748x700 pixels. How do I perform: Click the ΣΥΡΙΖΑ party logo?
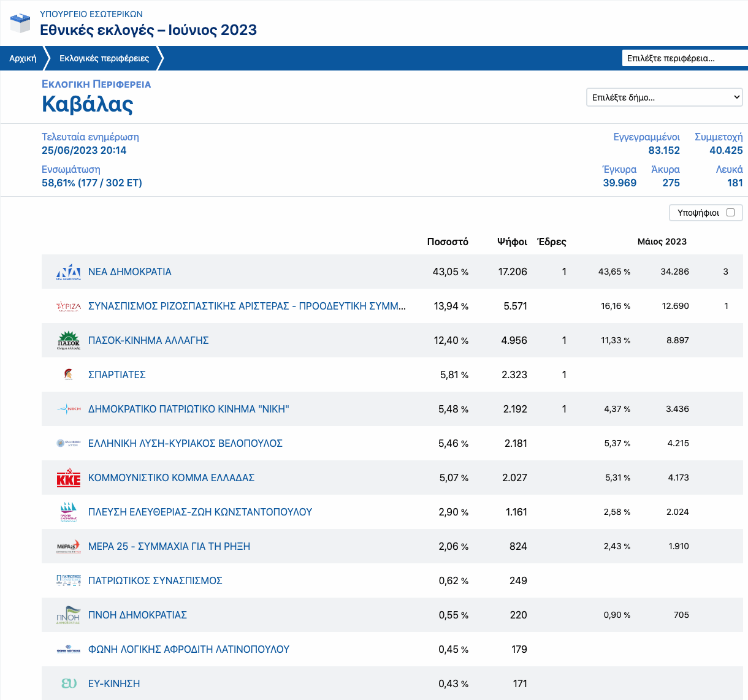(x=69, y=306)
